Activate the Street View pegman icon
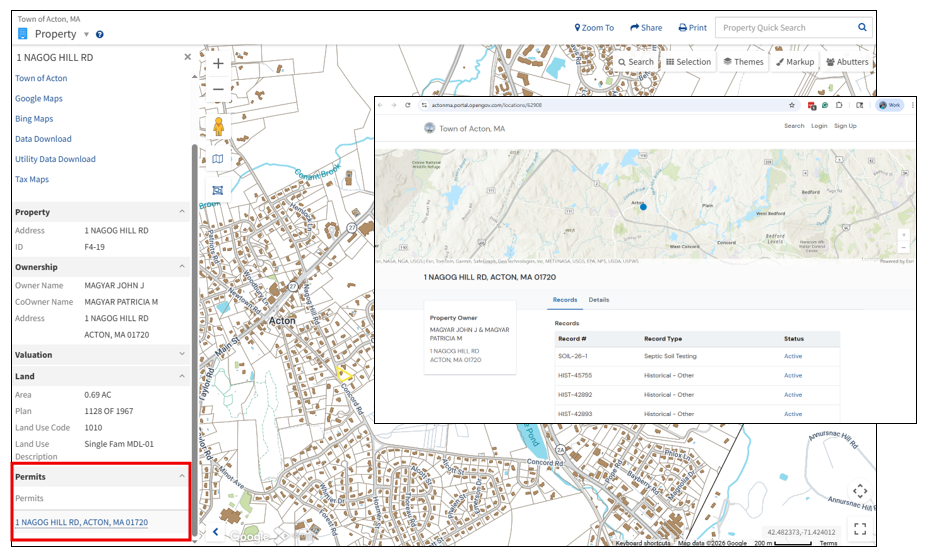 pyautogui.click(x=218, y=126)
